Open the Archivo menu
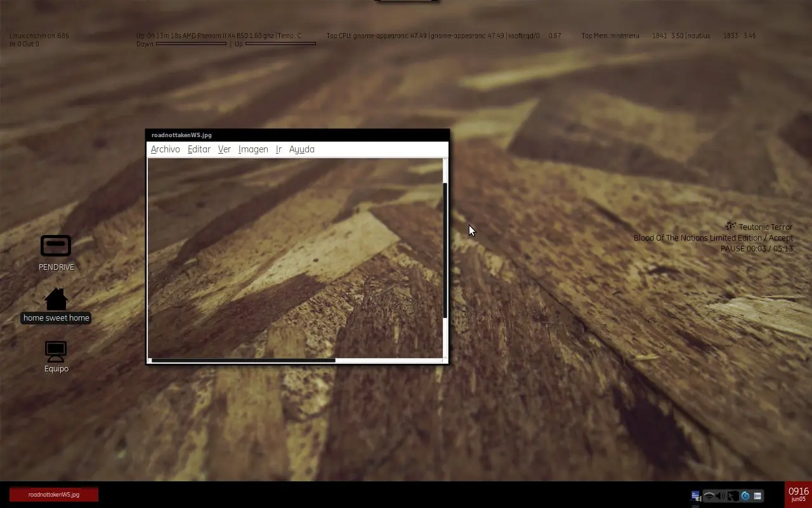Screen dimensions: 812x508 pos(166,149)
